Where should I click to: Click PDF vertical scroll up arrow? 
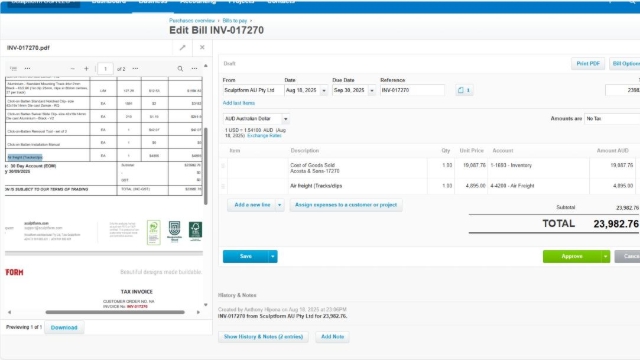coord(206,65)
